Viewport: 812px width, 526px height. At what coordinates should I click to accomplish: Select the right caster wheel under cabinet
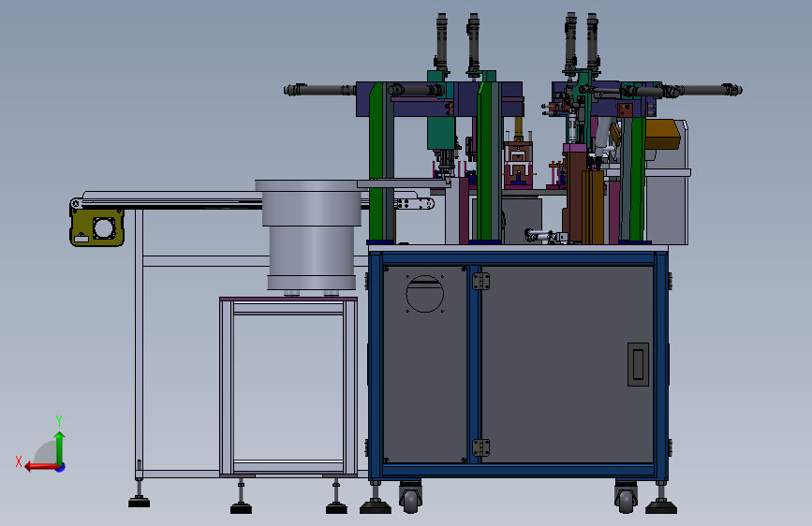tap(626, 497)
